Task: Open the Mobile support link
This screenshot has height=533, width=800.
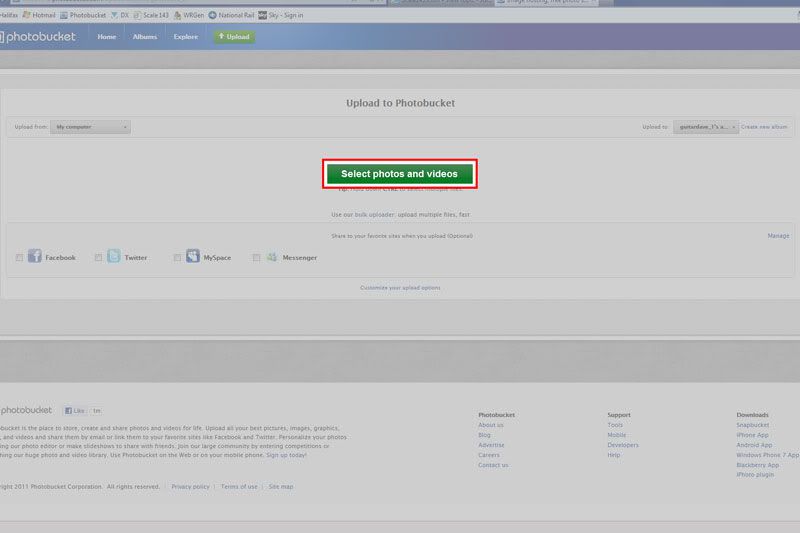Action: (616, 435)
